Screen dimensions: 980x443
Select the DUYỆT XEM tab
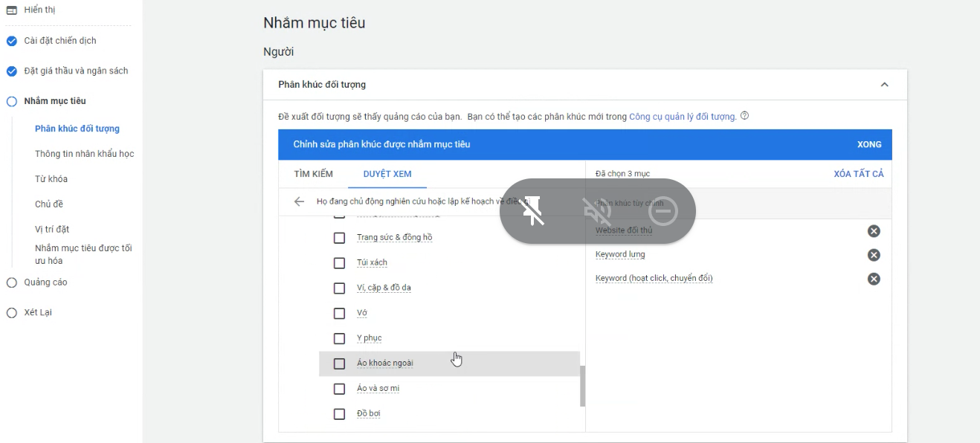click(x=387, y=174)
